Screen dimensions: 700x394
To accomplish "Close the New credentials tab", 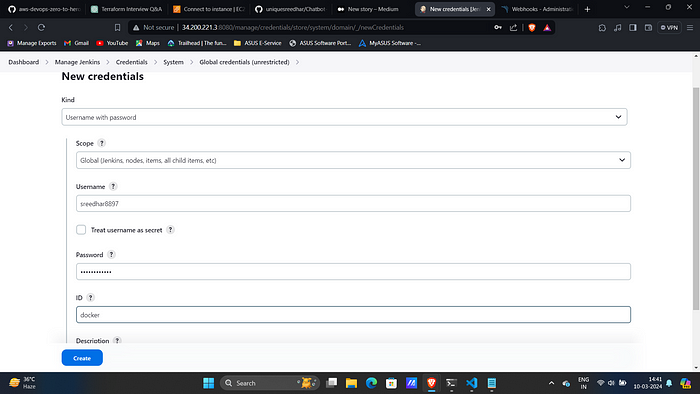I will 488,9.
